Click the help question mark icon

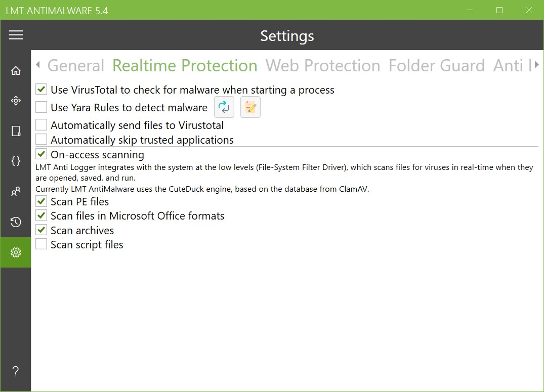pos(16,372)
